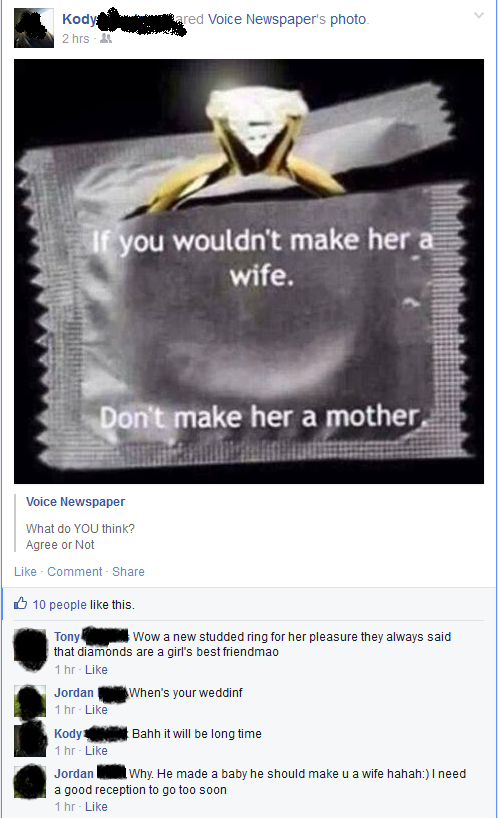Open the shared condom ring photo
This screenshot has width=498, height=818.
coord(249,271)
